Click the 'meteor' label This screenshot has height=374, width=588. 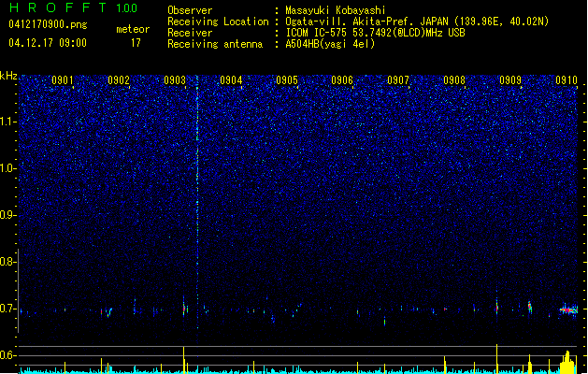(133, 29)
